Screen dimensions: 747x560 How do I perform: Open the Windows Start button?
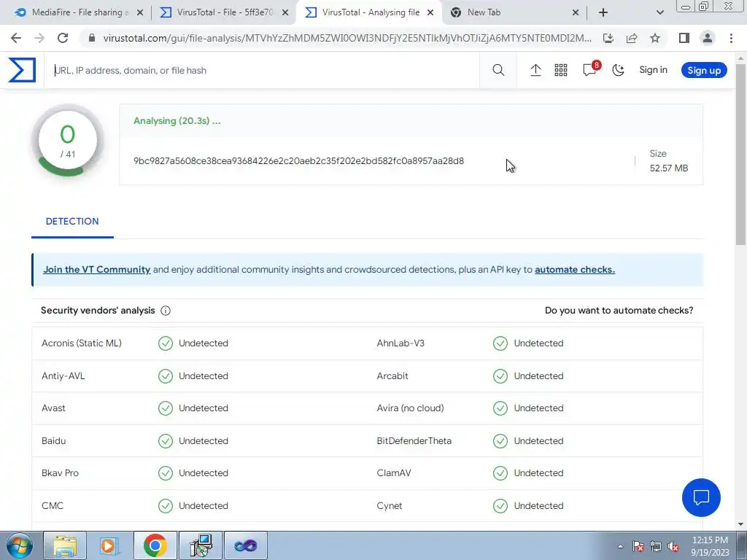[20, 545]
